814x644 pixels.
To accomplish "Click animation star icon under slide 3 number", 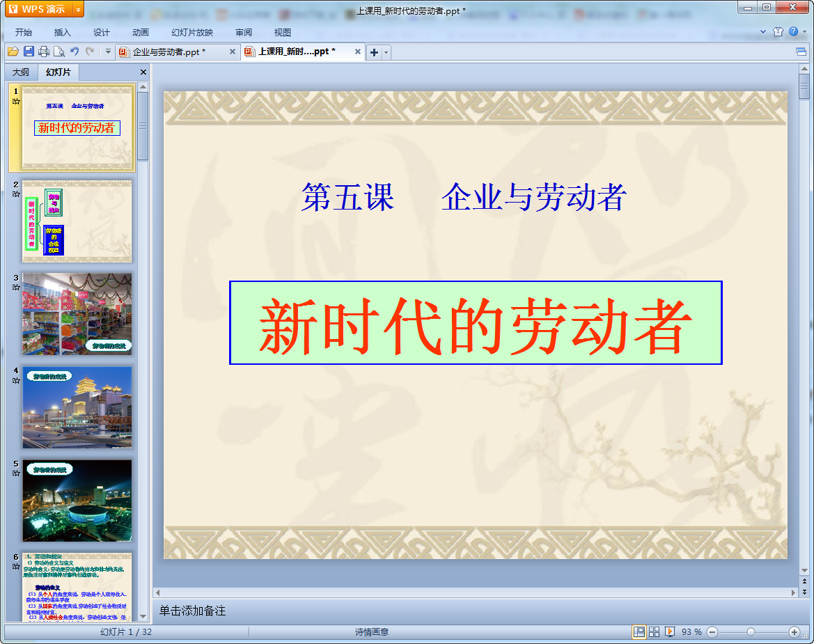I will (x=16, y=287).
